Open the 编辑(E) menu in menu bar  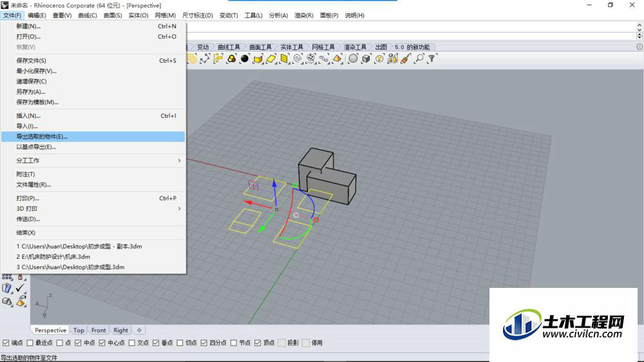click(37, 15)
